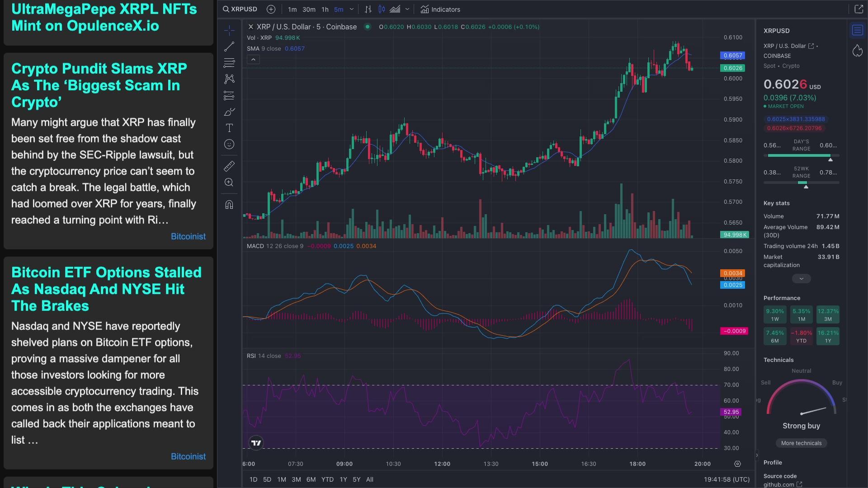Image resolution: width=868 pixels, height=488 pixels.
Task: Select the trend line drawing tool
Action: pos(229,47)
